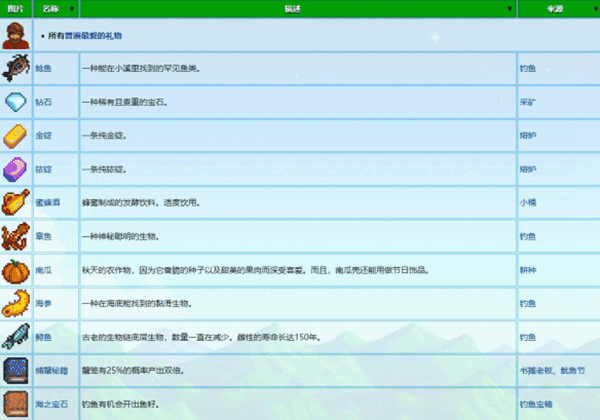This screenshot has width=600, height=420.
Task: Click the gold bar (金锭) image
Action: tap(16, 135)
